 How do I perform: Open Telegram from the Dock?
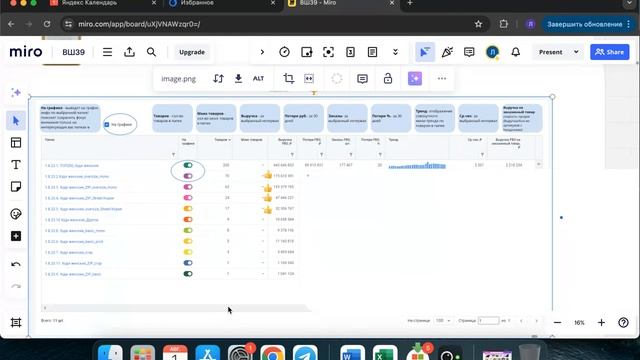(305, 354)
